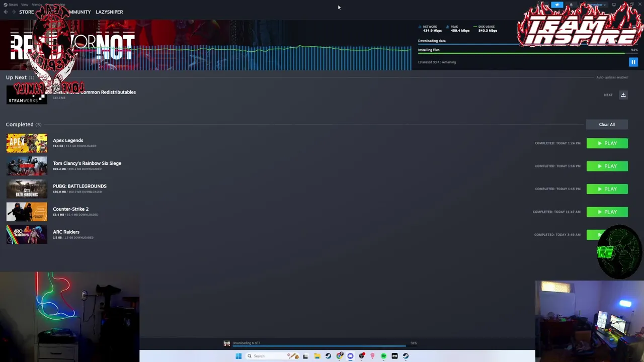Play Apex Legends
Viewport: 644px width, 362px height.
coord(607,143)
